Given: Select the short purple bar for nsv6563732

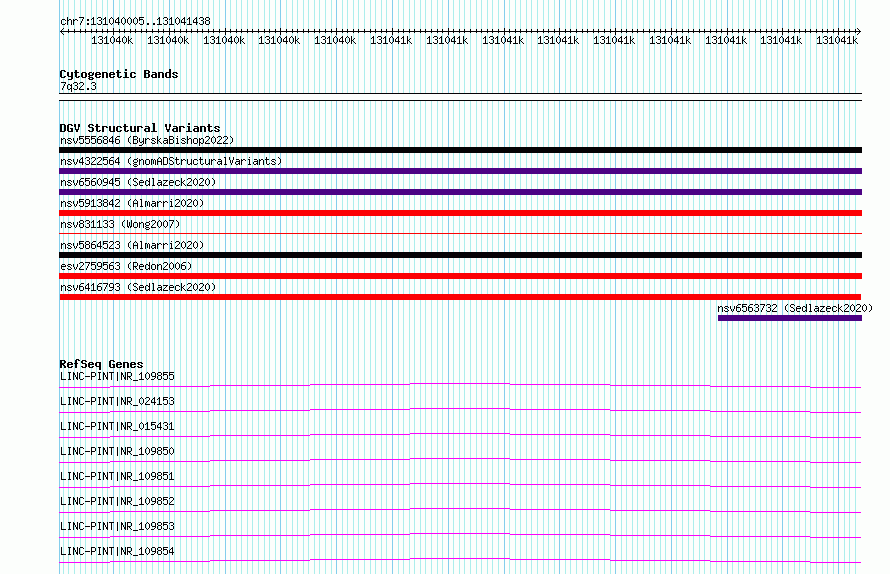Looking at the screenshot, I should pyautogui.click(x=790, y=318).
